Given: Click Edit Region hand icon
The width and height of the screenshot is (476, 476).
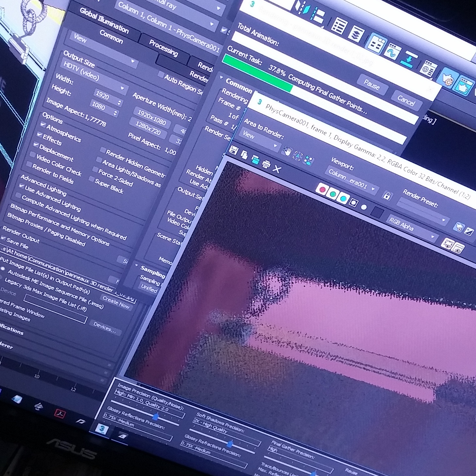Looking at the screenshot, I should (x=287, y=151).
